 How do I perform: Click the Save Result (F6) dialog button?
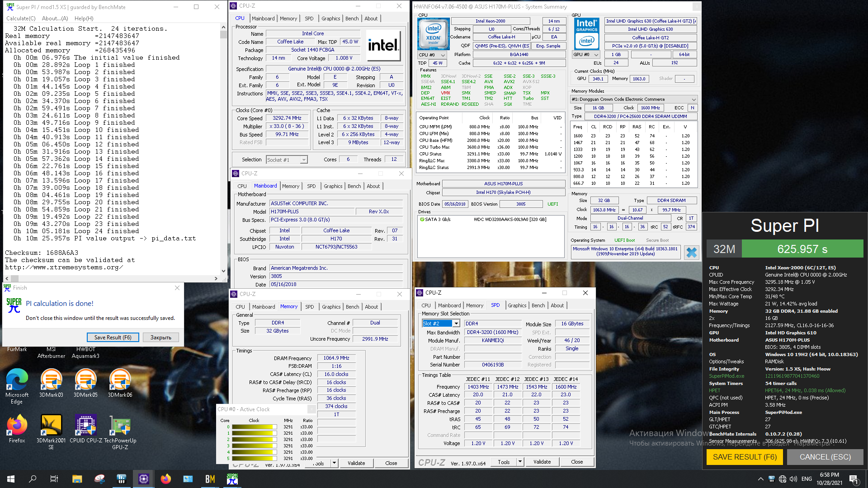113,338
